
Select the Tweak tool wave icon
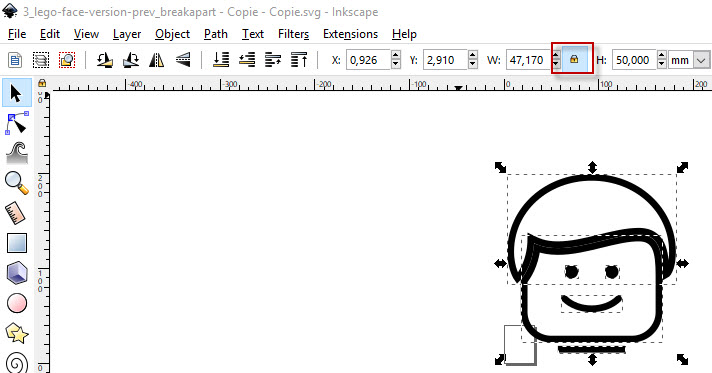(17, 153)
